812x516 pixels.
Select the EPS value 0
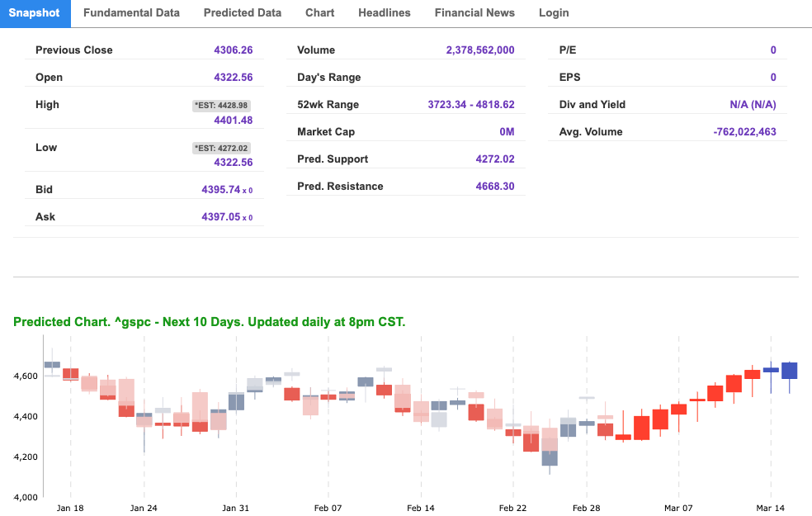point(773,77)
